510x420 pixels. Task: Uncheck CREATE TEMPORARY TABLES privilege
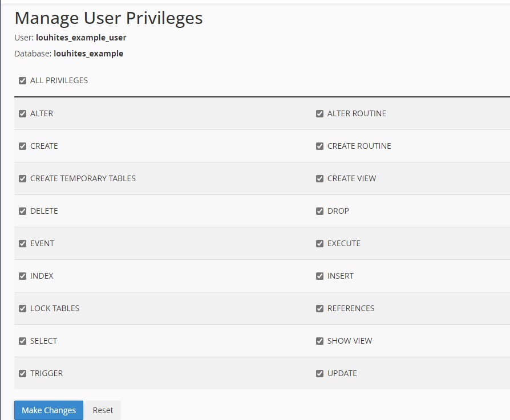pos(23,179)
